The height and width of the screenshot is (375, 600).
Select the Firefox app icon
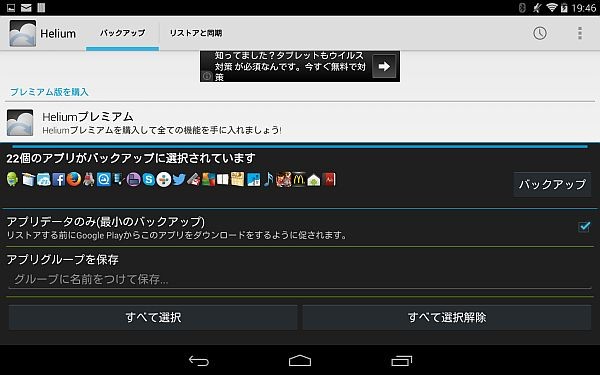[74, 179]
